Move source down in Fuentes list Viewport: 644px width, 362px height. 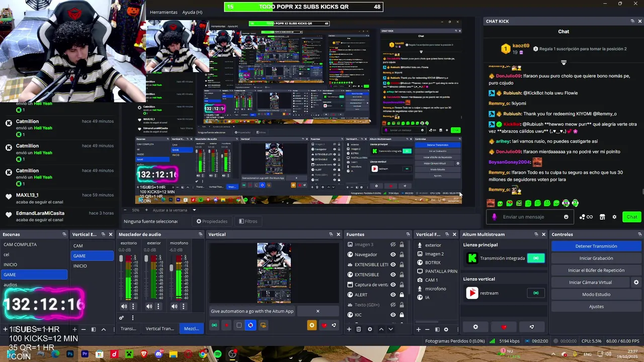(390, 329)
